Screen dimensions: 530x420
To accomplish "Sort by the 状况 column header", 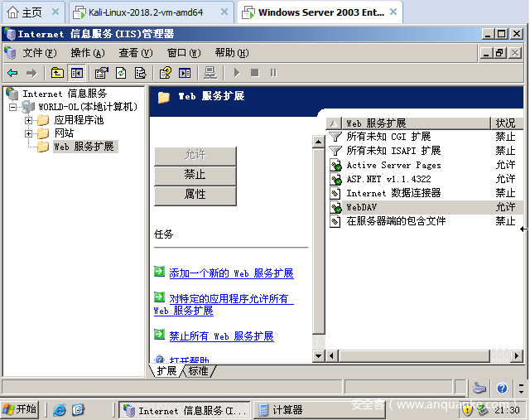I will click(x=506, y=123).
